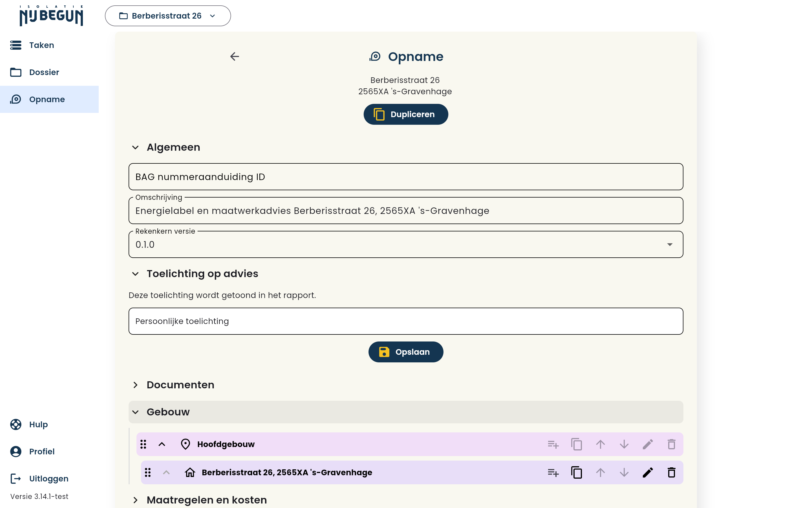The width and height of the screenshot is (812, 508).
Task: Open the Profiel page
Action: (49, 451)
